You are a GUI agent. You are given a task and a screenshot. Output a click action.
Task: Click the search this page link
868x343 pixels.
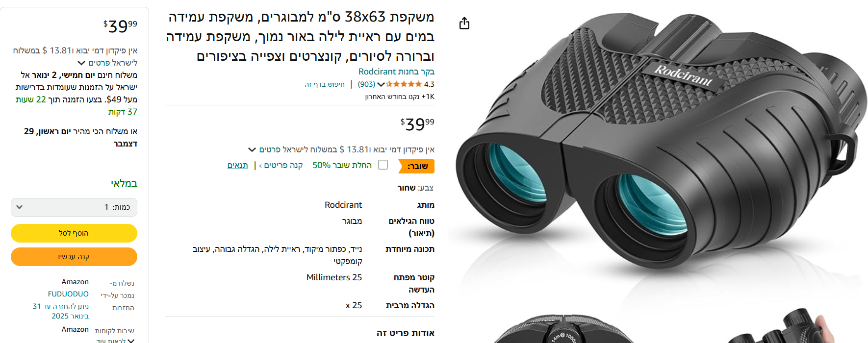coord(325,84)
